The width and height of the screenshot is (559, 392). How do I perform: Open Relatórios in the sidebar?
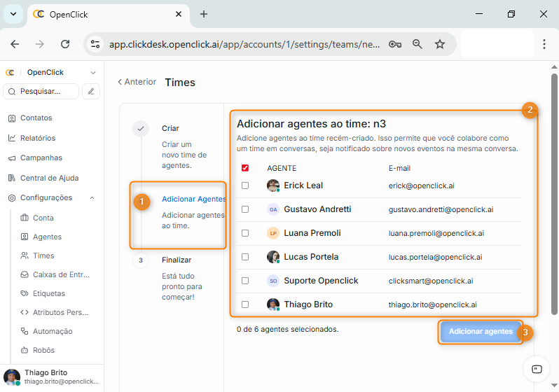pos(38,138)
